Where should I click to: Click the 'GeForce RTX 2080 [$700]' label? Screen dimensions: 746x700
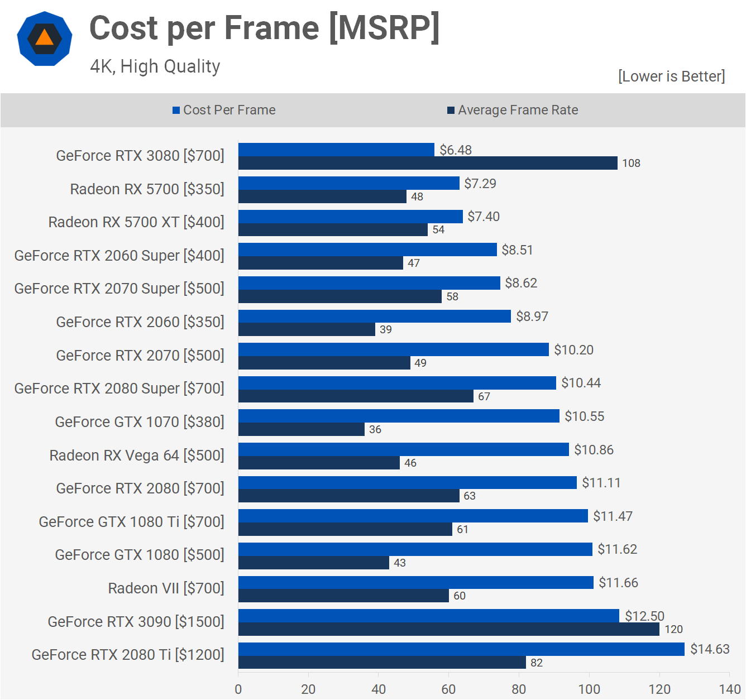pyautogui.click(x=140, y=488)
